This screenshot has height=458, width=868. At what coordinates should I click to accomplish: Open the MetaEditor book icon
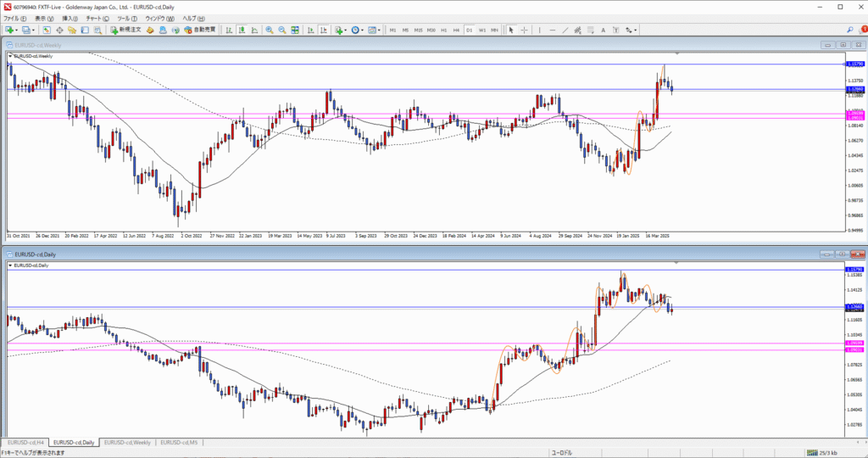tap(150, 30)
